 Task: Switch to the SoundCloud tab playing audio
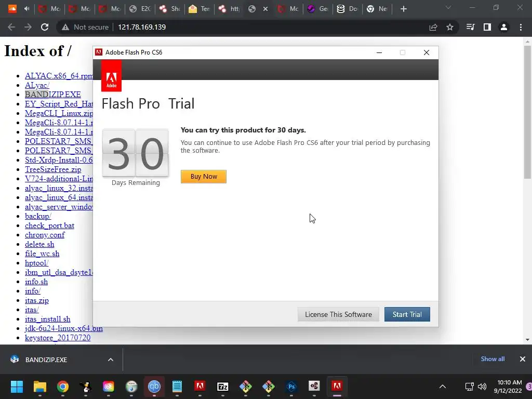[x=19, y=9]
